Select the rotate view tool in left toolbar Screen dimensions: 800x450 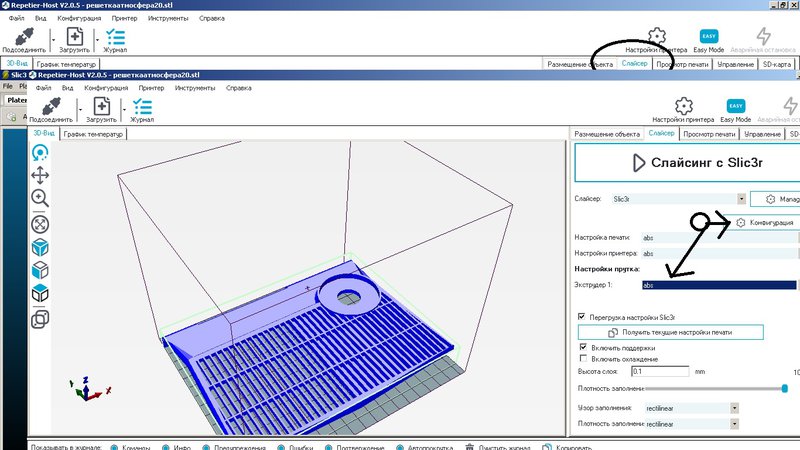coord(40,153)
